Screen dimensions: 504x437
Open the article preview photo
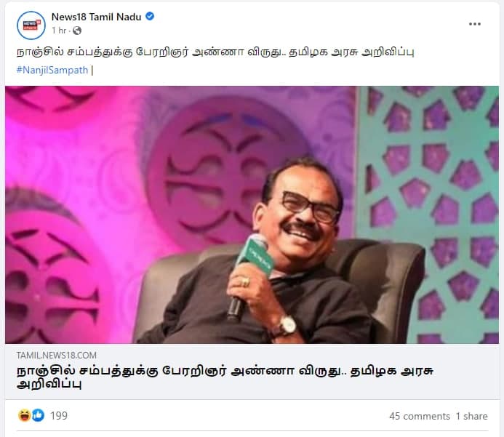(x=252, y=215)
